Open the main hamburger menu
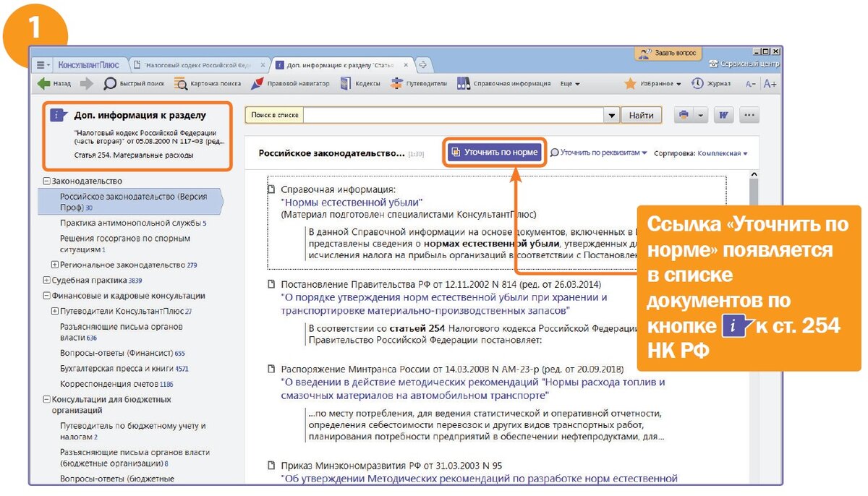The width and height of the screenshot is (868, 496). pos(43,65)
